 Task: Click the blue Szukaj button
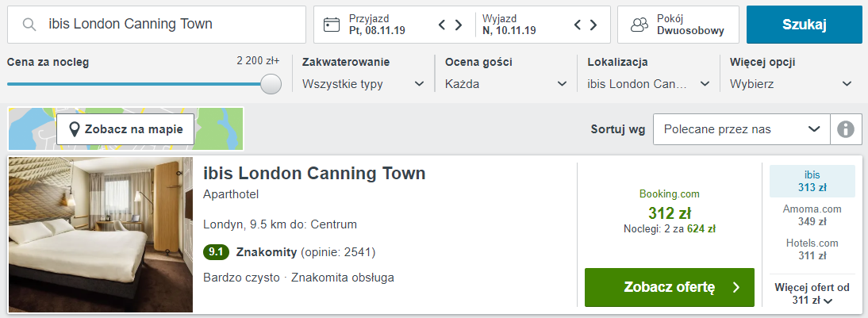coord(805,25)
